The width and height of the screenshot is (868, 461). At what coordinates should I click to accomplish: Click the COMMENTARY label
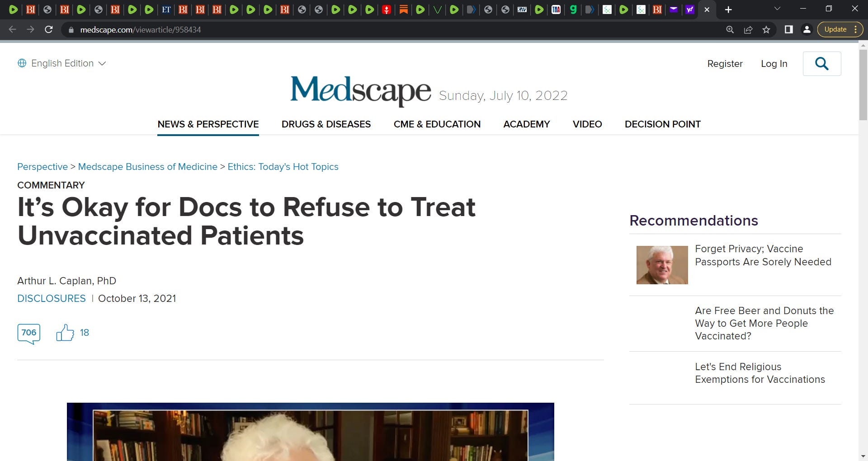coord(51,185)
